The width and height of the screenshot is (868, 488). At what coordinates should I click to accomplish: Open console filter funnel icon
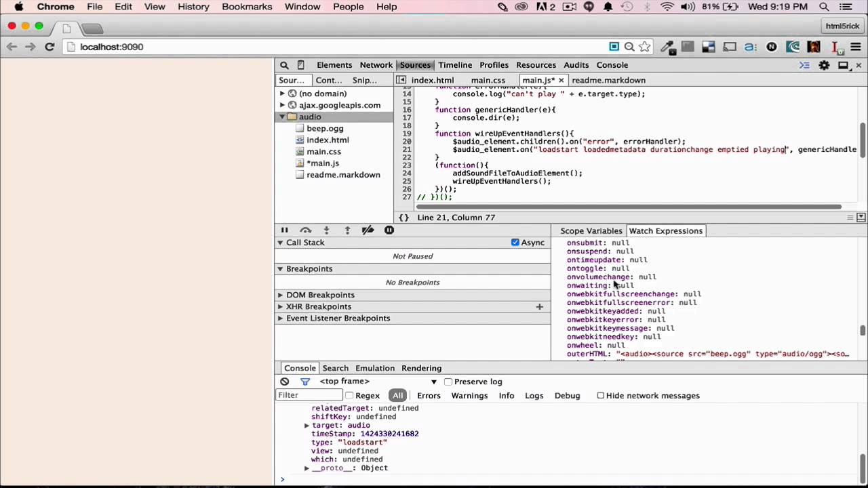305,382
